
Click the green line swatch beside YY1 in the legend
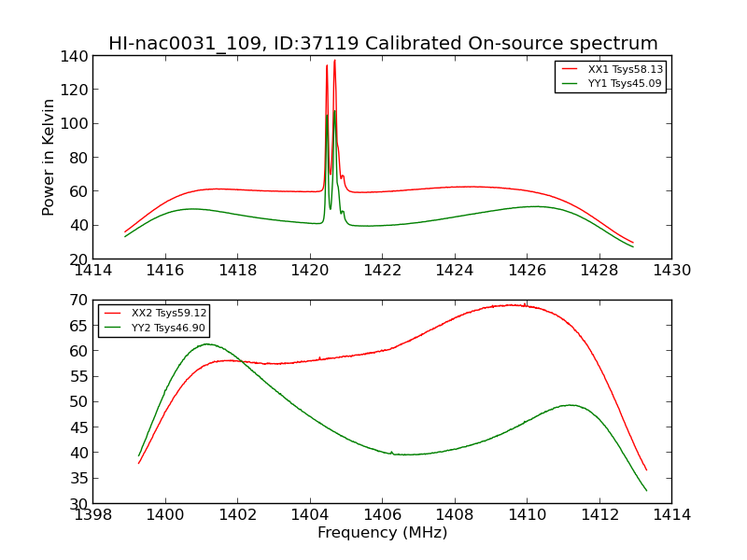(x=570, y=83)
